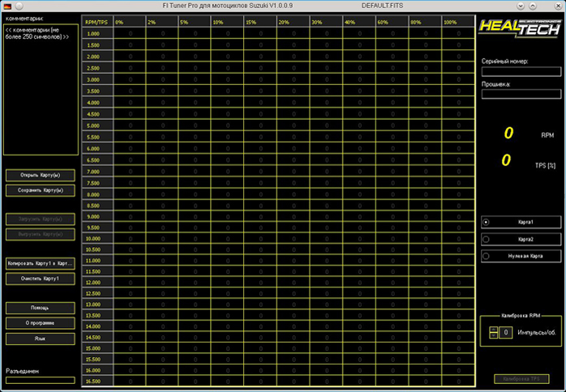The width and height of the screenshot is (566, 392).
Task: Select the 4.000 RPM row header
Action: click(97, 103)
